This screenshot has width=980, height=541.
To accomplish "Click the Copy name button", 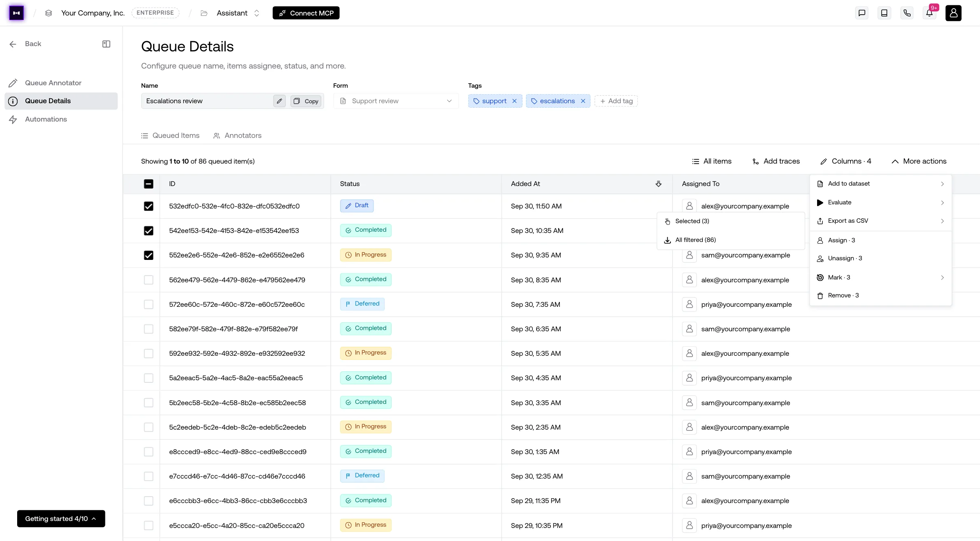I will click(x=306, y=101).
